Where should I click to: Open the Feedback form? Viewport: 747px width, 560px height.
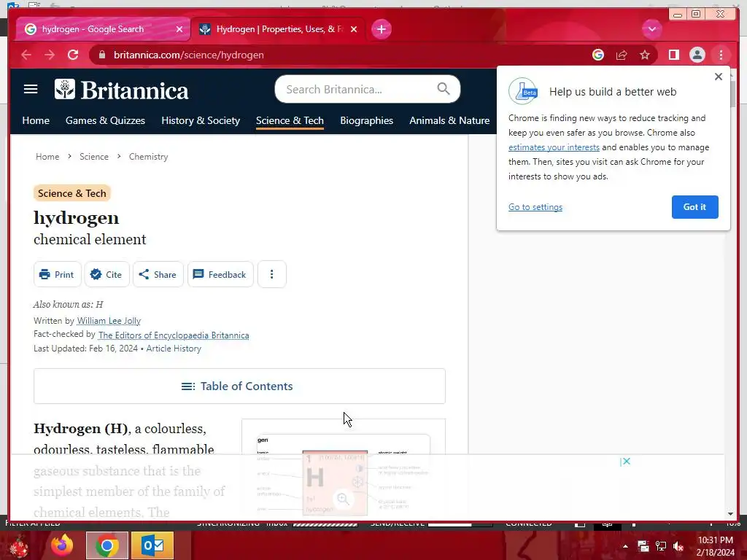click(220, 274)
